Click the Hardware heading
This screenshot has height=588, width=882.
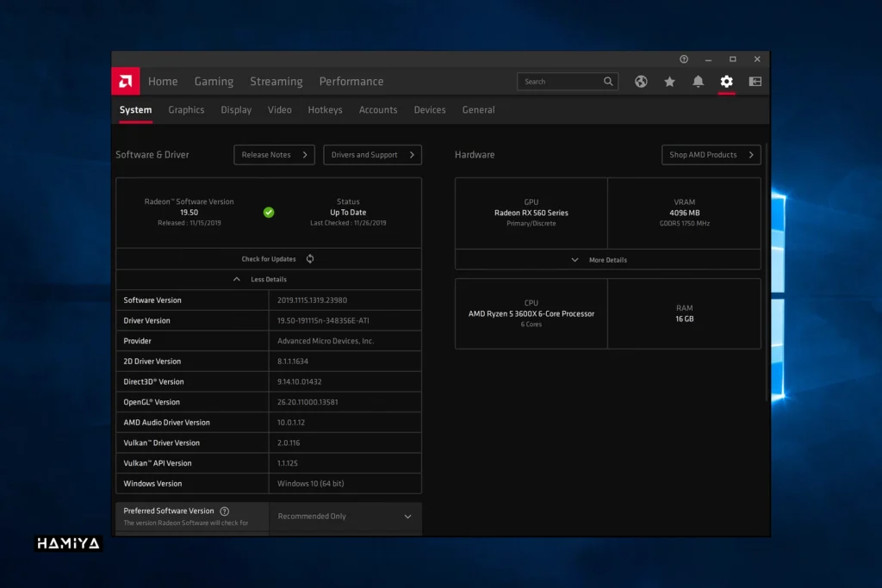pyautogui.click(x=475, y=155)
